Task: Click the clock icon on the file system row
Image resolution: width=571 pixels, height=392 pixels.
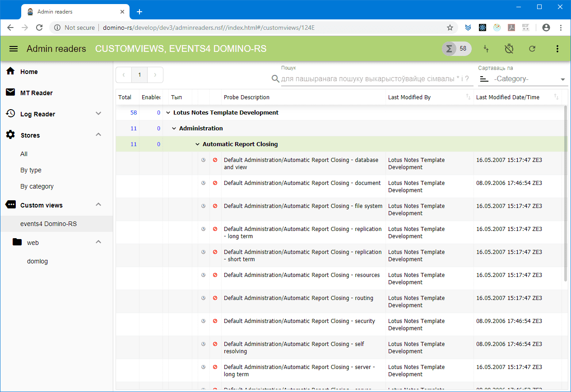Action: [203, 206]
